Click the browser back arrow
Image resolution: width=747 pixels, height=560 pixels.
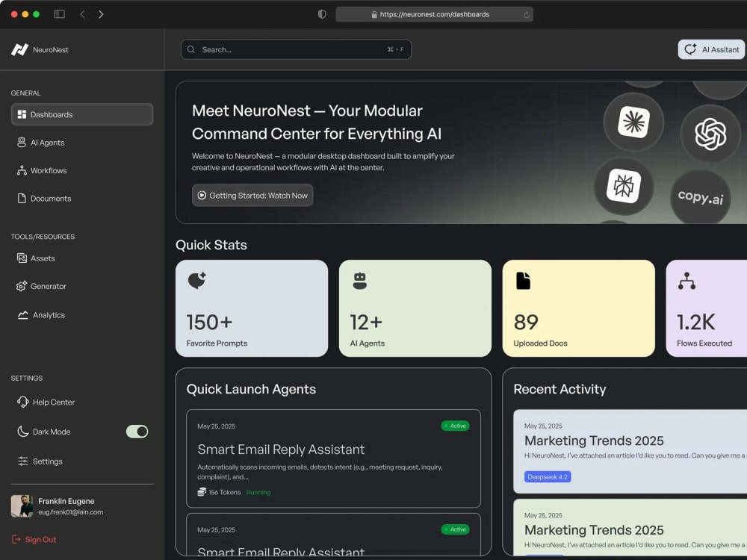(82, 14)
